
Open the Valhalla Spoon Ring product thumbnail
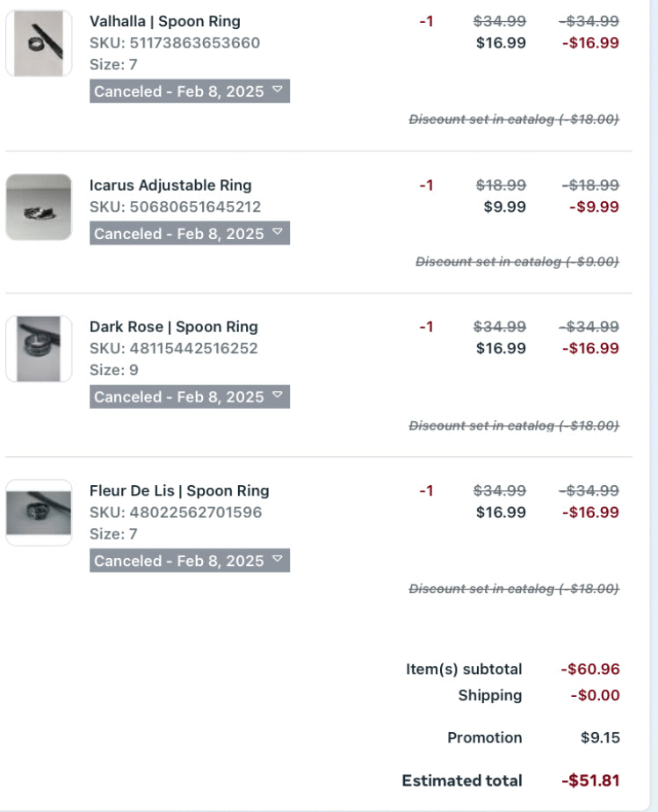(39, 43)
